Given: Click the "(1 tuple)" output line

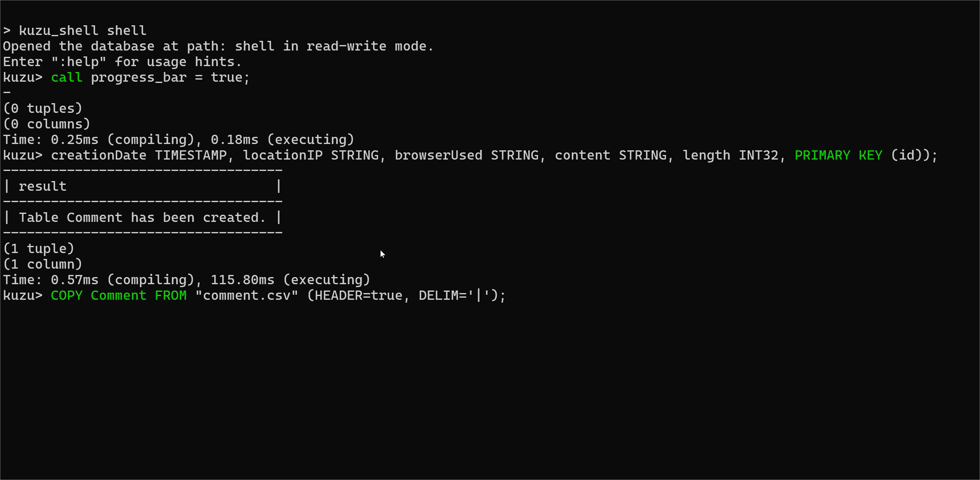Looking at the screenshot, I should pos(38,249).
